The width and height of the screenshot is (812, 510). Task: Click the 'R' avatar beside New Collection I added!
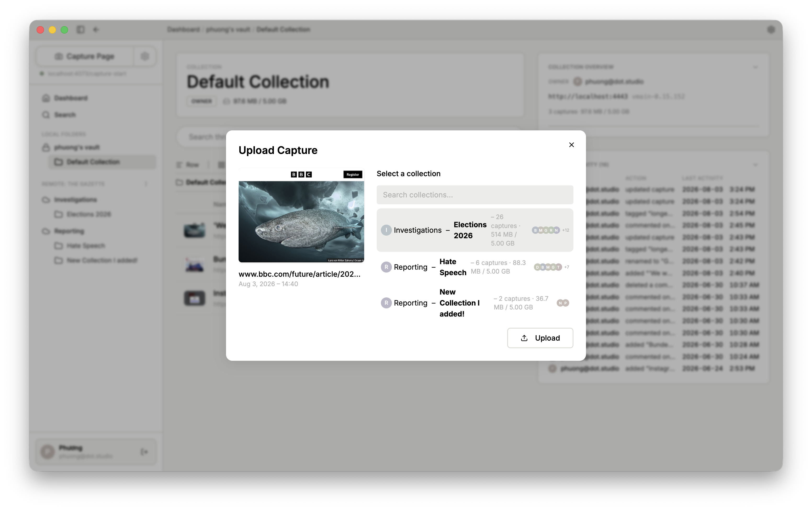click(386, 303)
